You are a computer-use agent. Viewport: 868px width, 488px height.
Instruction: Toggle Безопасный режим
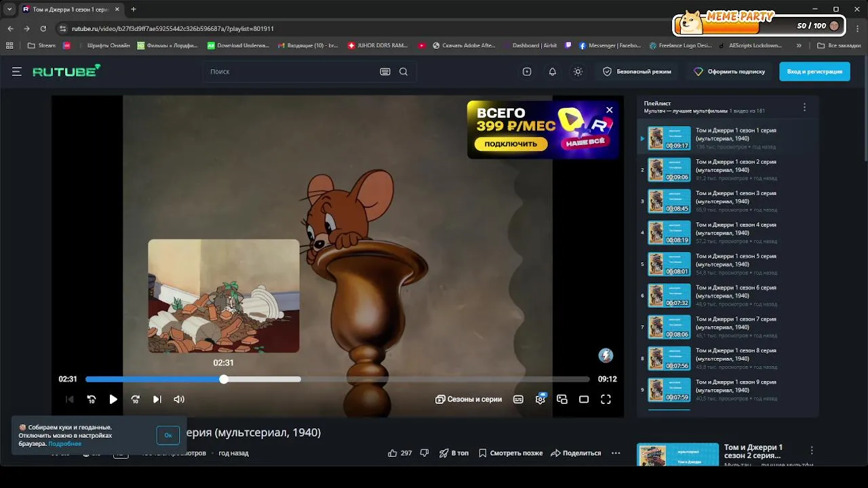(637, 71)
